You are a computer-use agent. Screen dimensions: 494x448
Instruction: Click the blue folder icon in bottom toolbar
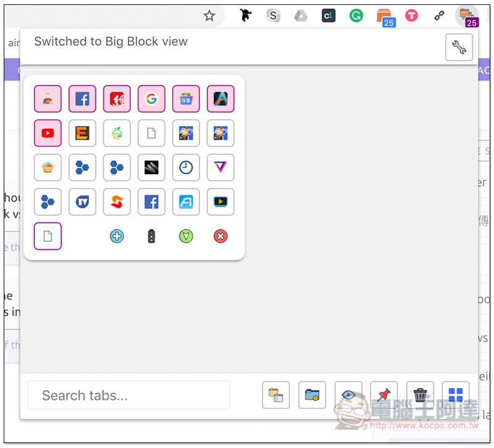(x=312, y=395)
